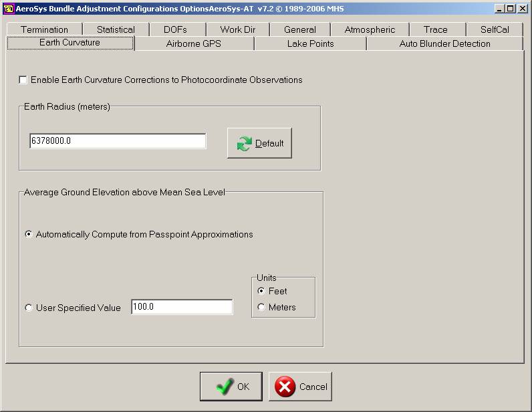Switch to the Statistical tab

(x=116, y=29)
